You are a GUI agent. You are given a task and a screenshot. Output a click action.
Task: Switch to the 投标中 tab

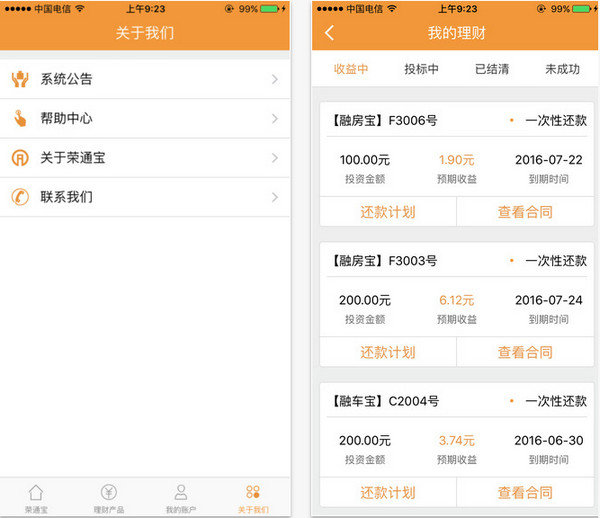pos(421,69)
